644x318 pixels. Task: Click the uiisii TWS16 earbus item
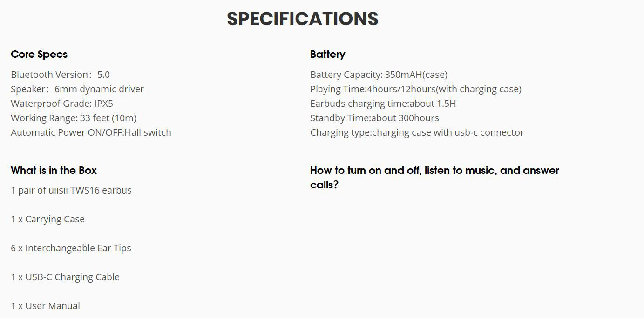(71, 190)
